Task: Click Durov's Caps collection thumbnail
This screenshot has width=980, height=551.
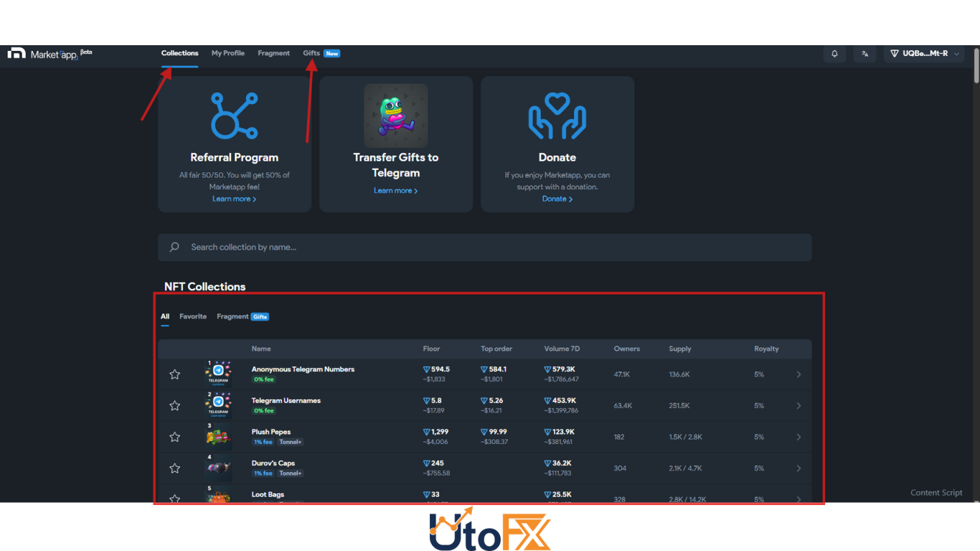Action: pyautogui.click(x=218, y=468)
